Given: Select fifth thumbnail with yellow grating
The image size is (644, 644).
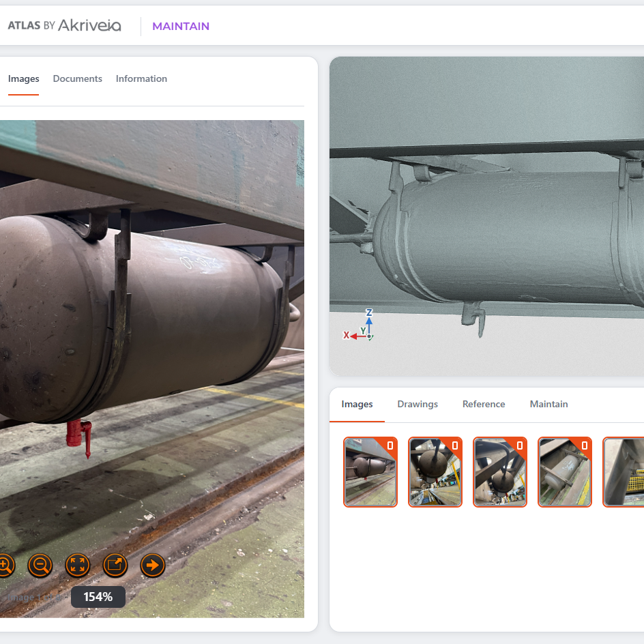Looking at the screenshot, I should pyautogui.click(x=624, y=472).
